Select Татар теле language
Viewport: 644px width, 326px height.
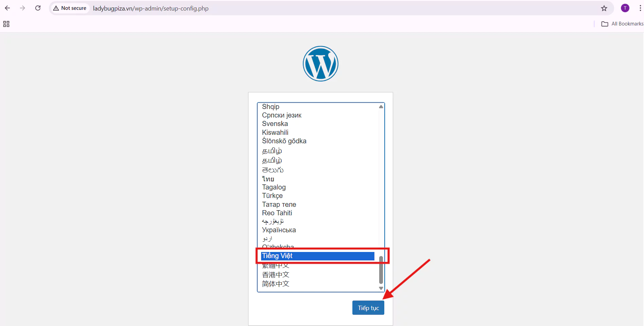pos(318,204)
